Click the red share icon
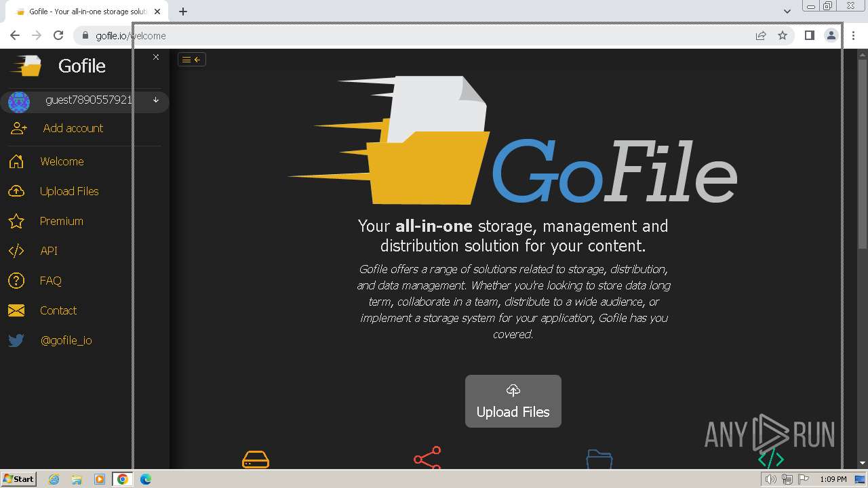Viewport: 868px width, 488px height. (427, 457)
